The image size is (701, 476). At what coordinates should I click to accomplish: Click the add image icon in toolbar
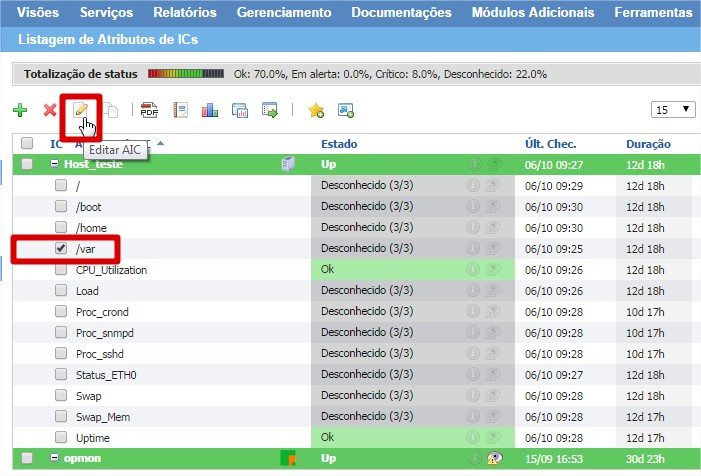tap(346, 110)
